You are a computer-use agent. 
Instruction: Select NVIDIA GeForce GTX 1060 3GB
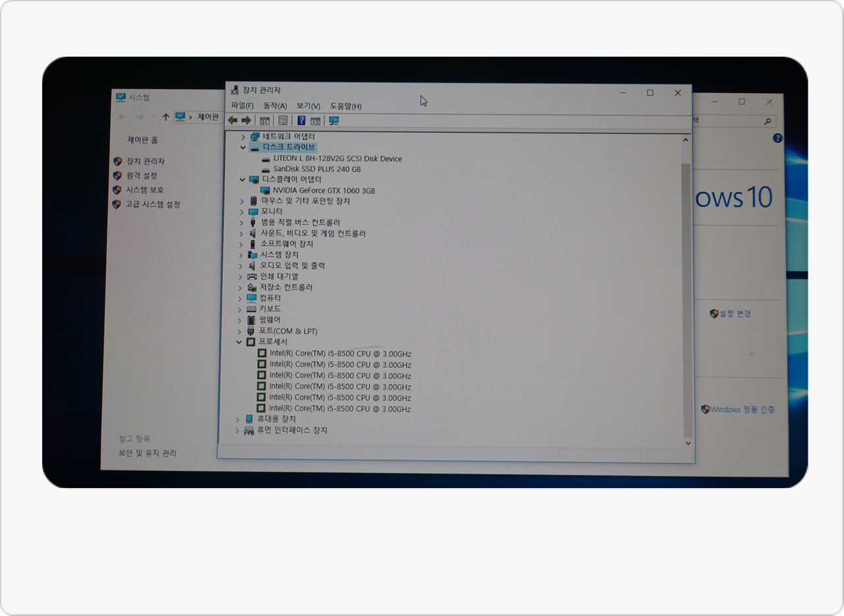(x=324, y=191)
